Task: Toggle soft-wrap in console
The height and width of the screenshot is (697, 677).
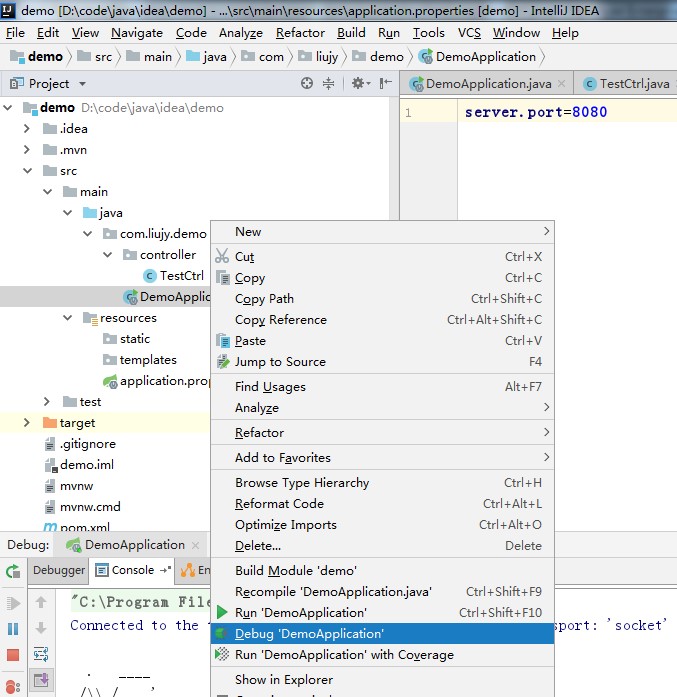Action: click(41, 655)
